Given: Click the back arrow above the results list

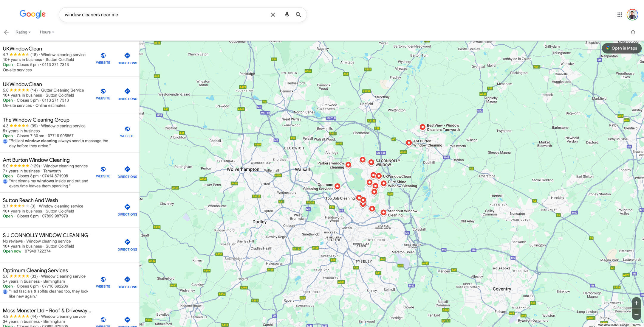Looking at the screenshot, I should (6, 32).
